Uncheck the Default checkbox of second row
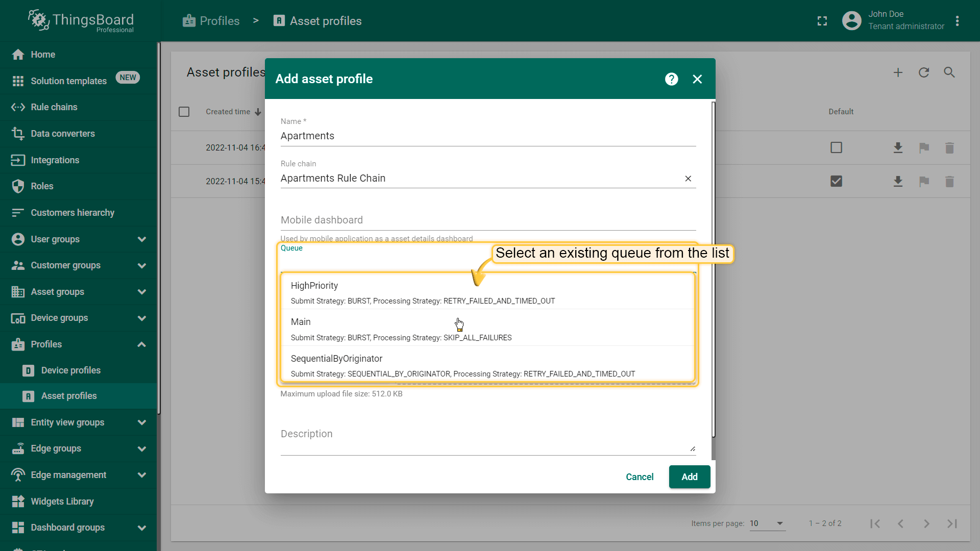The image size is (980, 551). (x=836, y=182)
